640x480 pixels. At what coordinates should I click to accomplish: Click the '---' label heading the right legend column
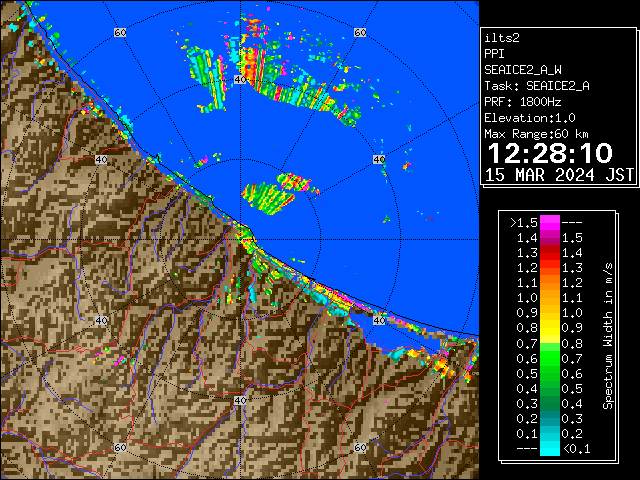[572, 223]
